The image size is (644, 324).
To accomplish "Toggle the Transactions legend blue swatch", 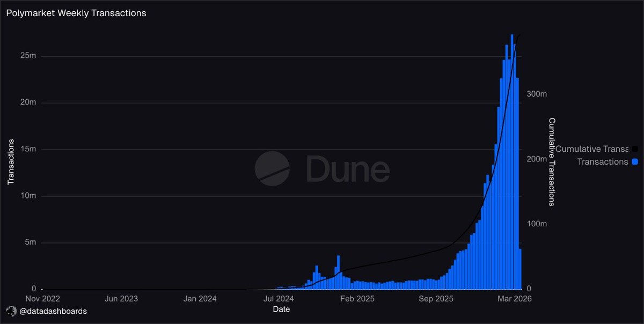I will [x=635, y=161].
